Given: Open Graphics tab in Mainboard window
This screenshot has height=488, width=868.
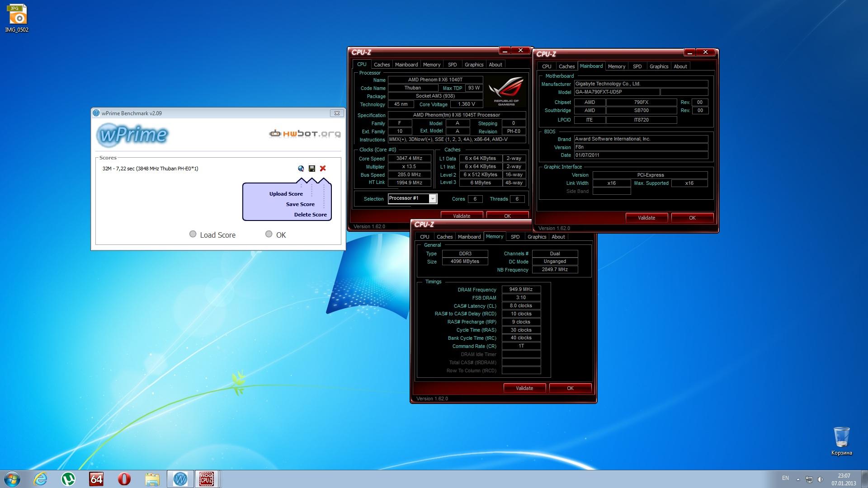Looking at the screenshot, I should [x=659, y=66].
